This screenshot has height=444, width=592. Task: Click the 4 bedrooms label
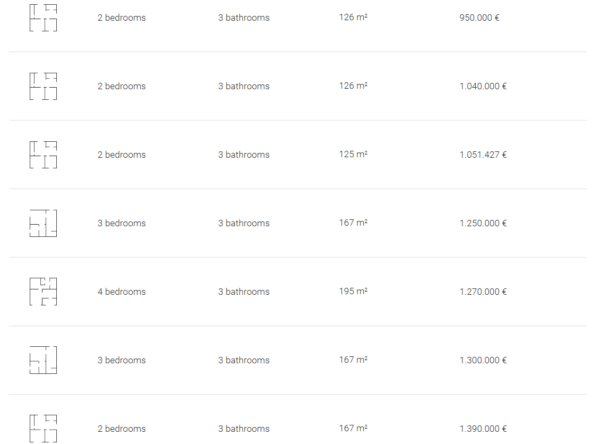(x=122, y=291)
